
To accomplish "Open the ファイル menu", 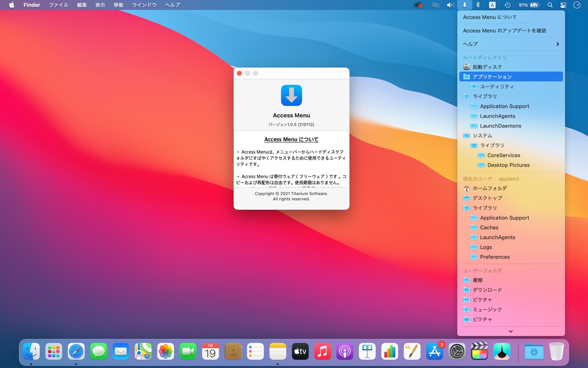I will (x=58, y=5).
